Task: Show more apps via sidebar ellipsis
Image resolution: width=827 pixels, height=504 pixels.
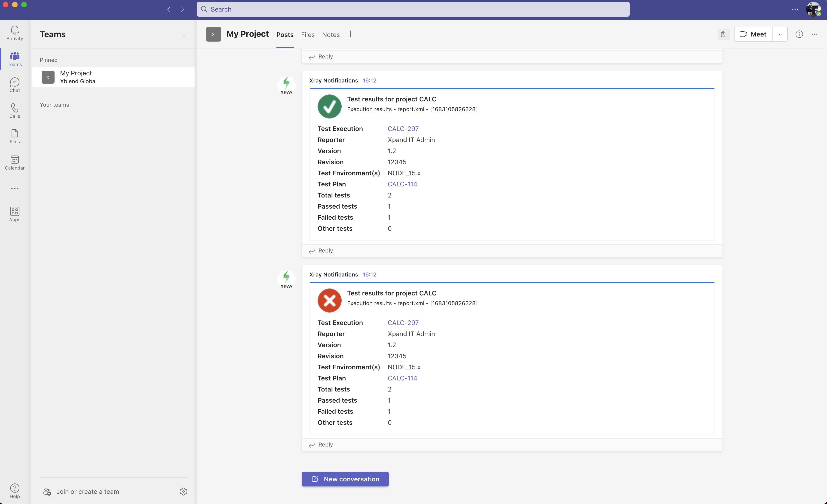Action: click(x=15, y=188)
